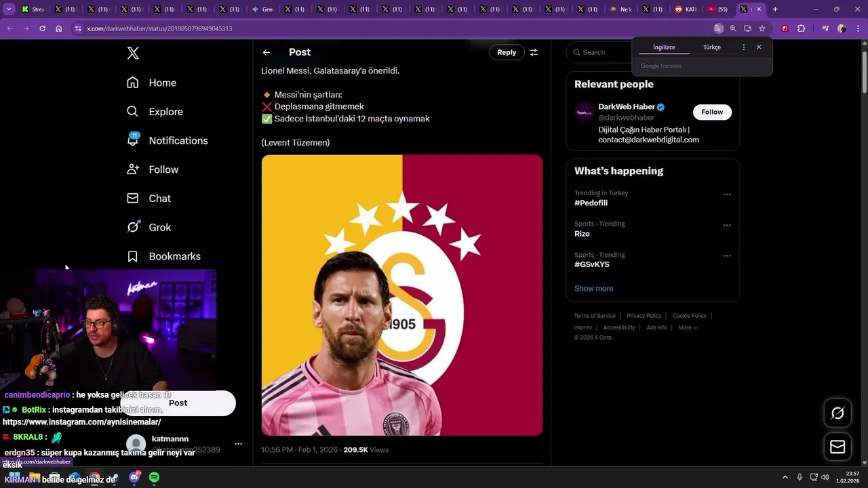Click browser home button

tap(58, 28)
